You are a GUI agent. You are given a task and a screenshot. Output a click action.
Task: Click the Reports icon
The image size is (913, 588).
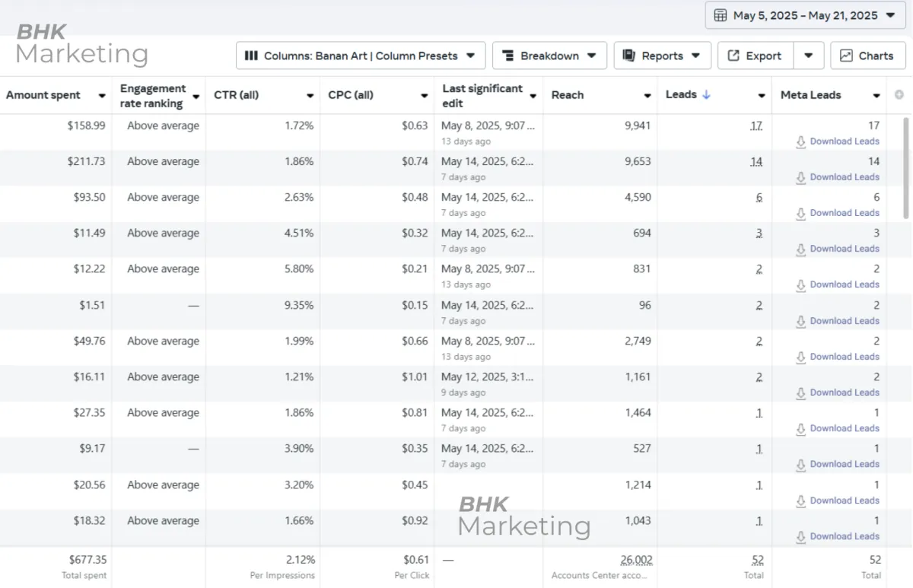tap(629, 56)
